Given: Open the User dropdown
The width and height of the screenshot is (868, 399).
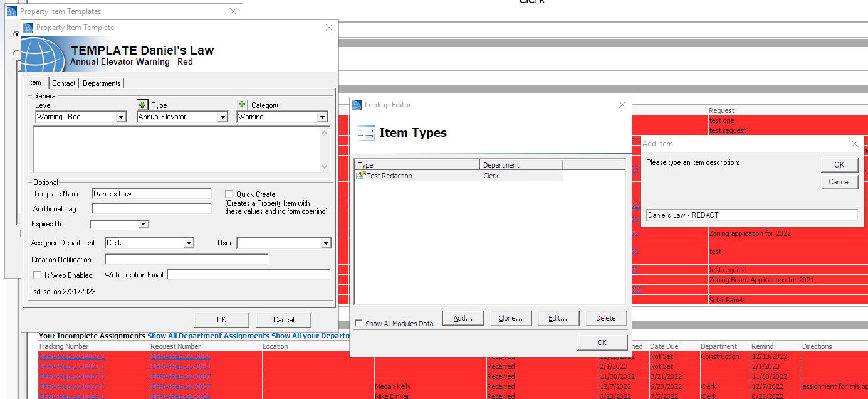Looking at the screenshot, I should coord(326,243).
